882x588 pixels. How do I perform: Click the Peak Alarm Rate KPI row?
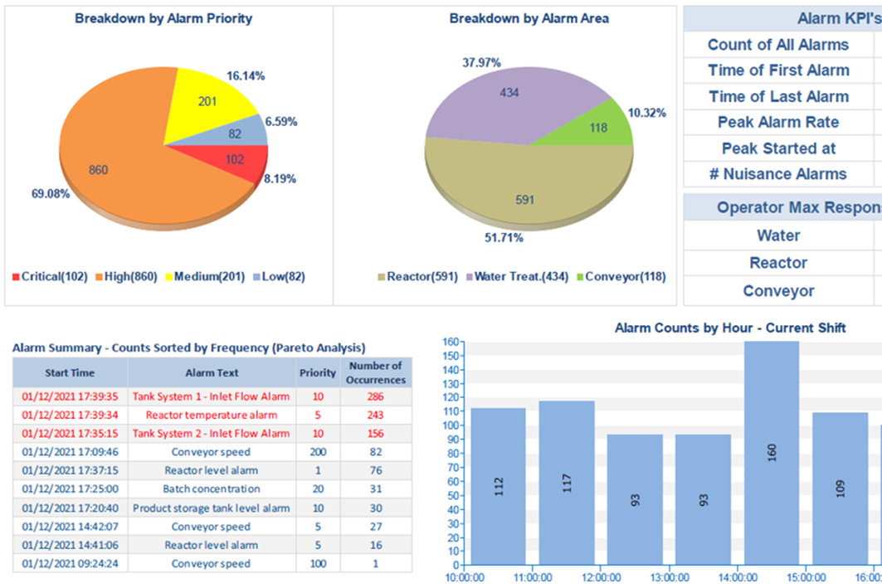coord(782,123)
